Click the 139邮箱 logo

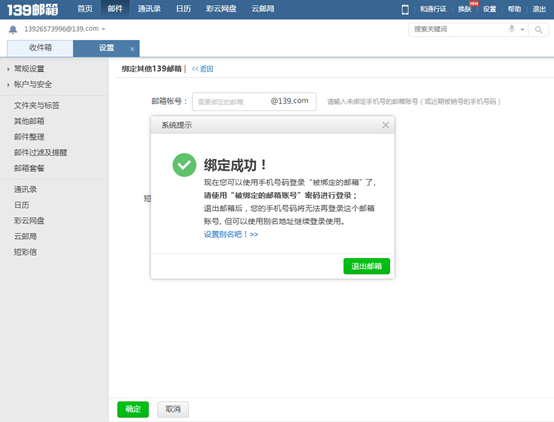[33, 10]
